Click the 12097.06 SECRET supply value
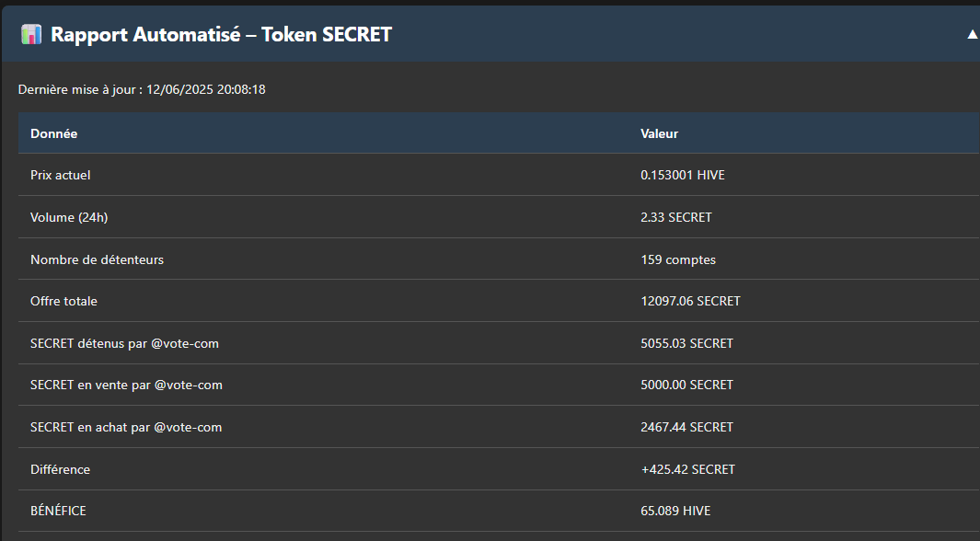Screen dimensions: 980x541 (x=691, y=301)
